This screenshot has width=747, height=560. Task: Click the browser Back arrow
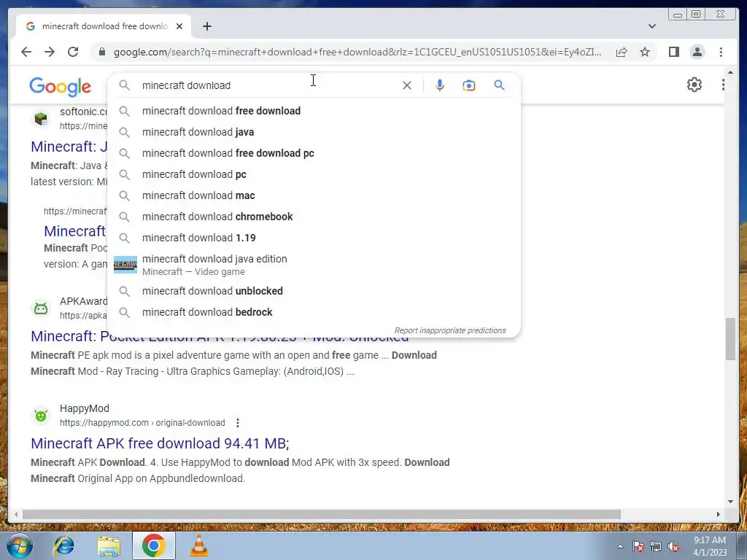(x=26, y=52)
